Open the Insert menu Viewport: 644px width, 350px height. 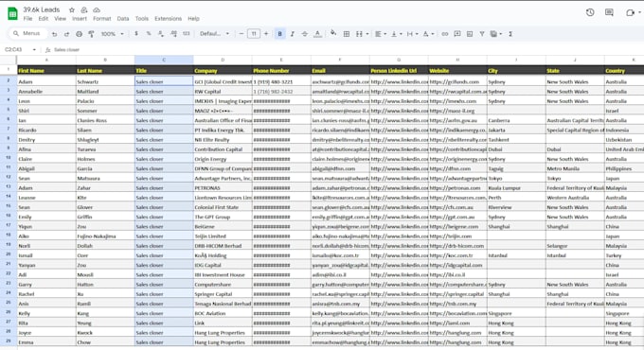[80, 19]
